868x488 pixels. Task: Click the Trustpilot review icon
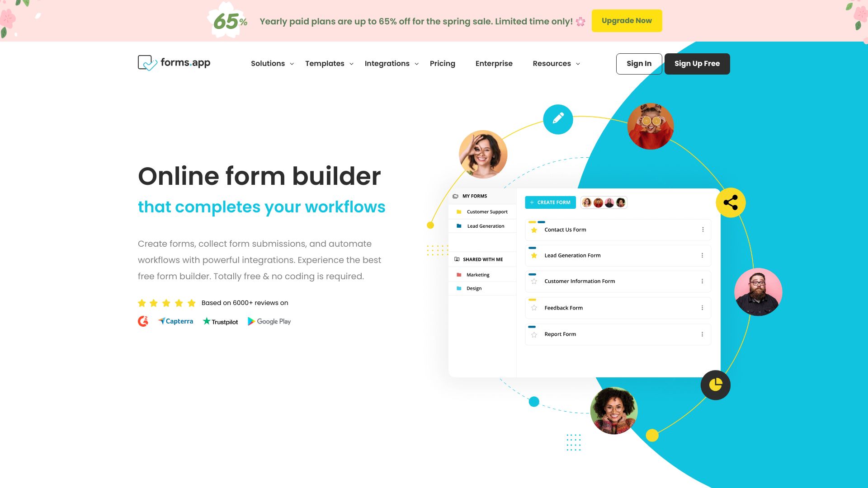(219, 321)
